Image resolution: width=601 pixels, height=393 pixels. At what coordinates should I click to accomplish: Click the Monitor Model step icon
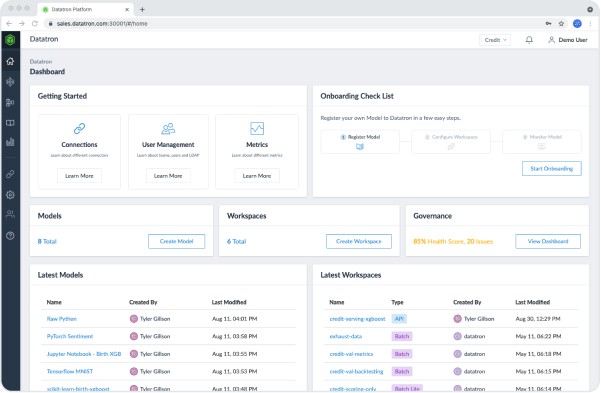click(541, 146)
